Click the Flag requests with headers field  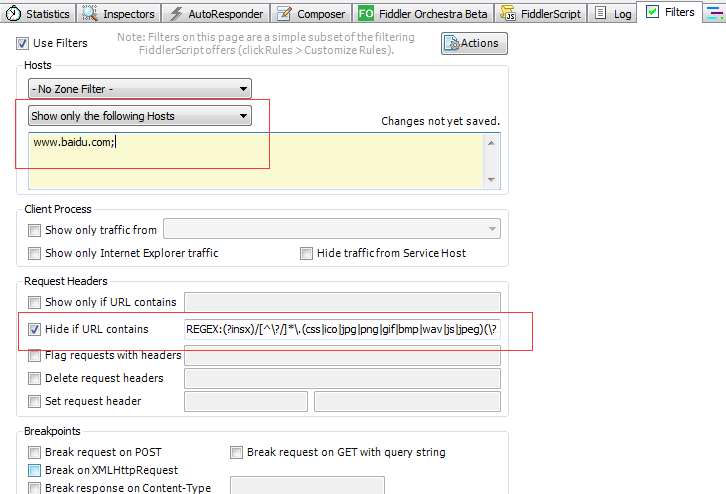pyautogui.click(x=342, y=356)
